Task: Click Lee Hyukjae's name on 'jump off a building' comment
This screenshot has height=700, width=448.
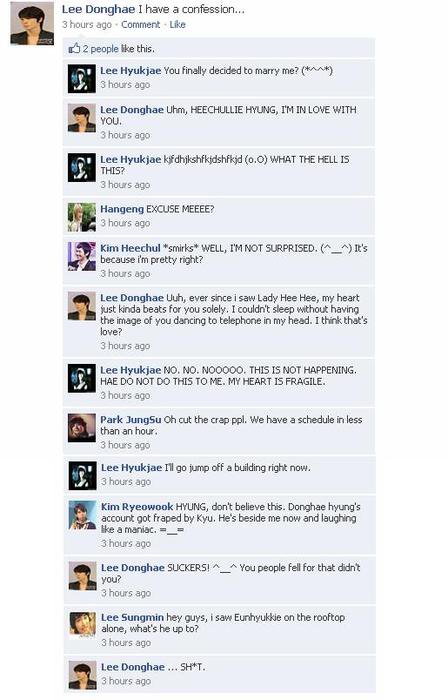Action: pyautogui.click(x=132, y=467)
